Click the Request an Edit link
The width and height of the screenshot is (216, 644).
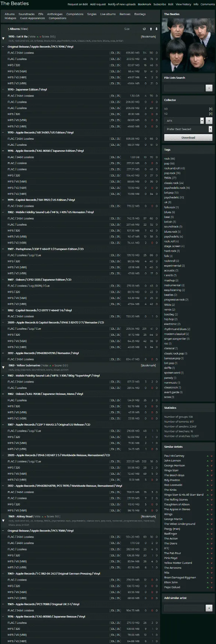78,4
